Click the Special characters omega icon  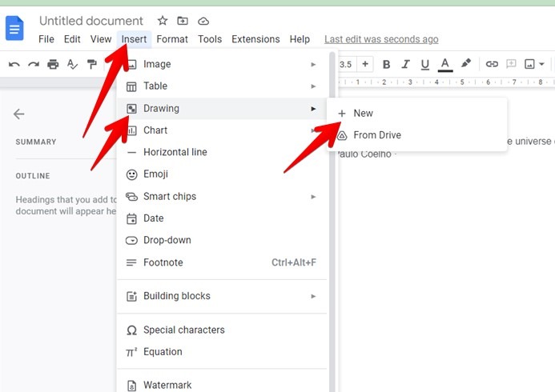point(131,330)
